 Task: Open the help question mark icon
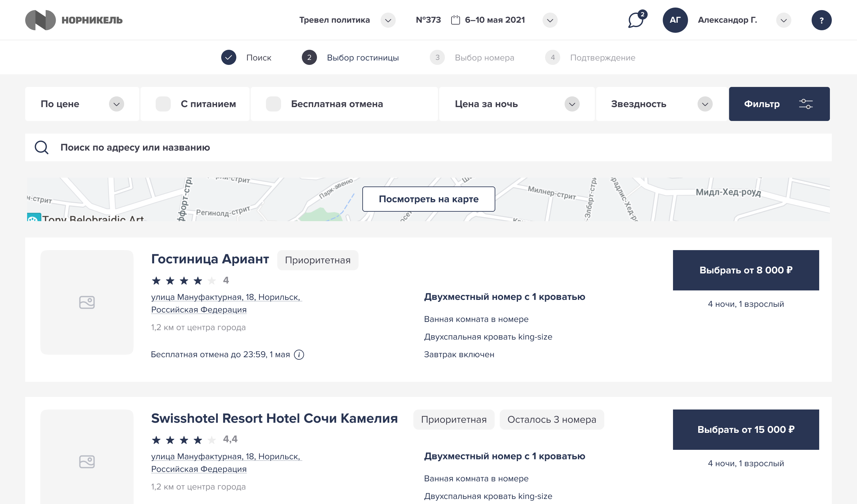tap(821, 20)
